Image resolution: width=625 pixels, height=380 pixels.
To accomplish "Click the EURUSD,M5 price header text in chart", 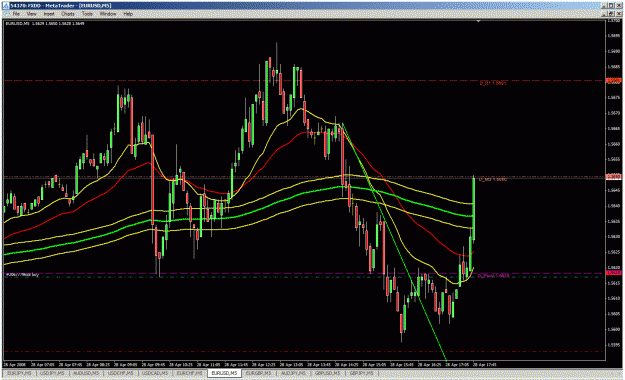I will coord(45,24).
